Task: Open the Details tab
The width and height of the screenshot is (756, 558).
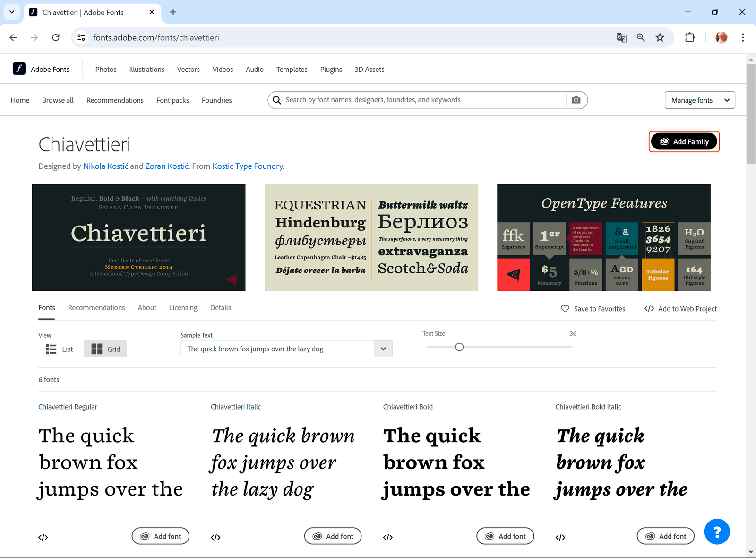Action: point(221,308)
